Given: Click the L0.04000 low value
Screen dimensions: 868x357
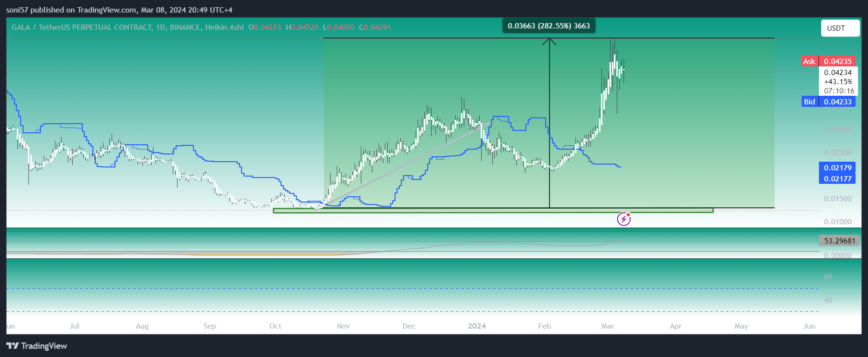Looking at the screenshot, I should pyautogui.click(x=339, y=27).
